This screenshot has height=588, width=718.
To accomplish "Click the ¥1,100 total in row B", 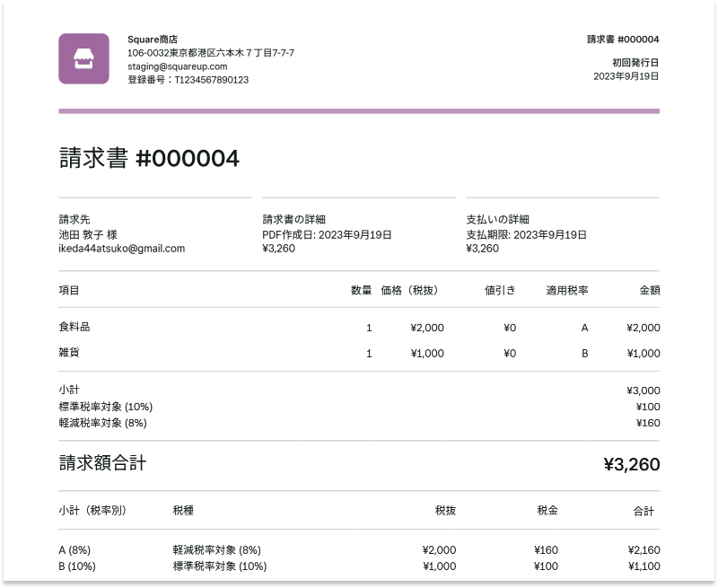I will tap(644, 566).
